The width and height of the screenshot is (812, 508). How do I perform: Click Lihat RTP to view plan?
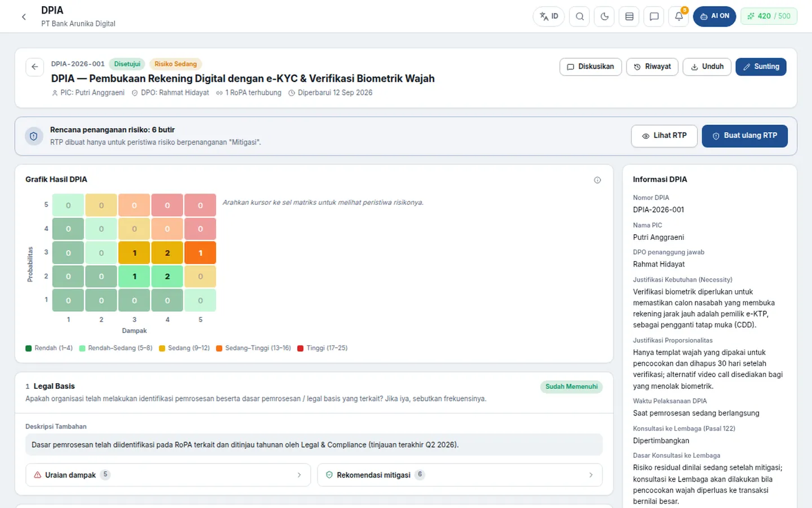[x=664, y=136]
